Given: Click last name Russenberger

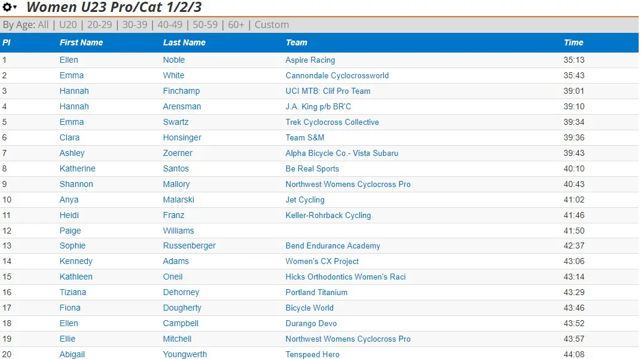Looking at the screenshot, I should tap(189, 246).
